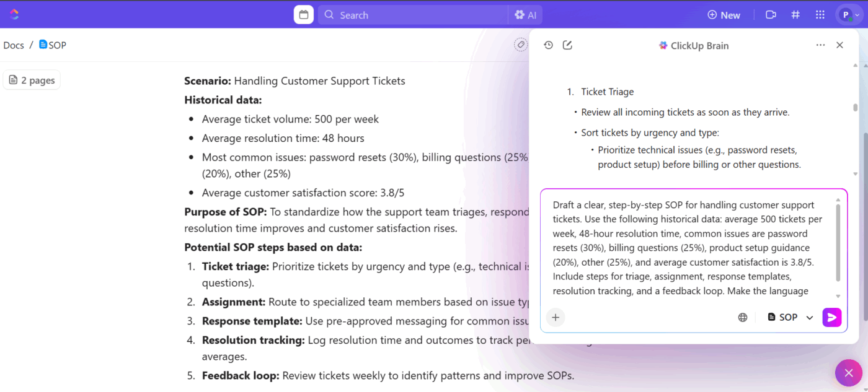This screenshot has width=868, height=392.
Task: Open channels via the hashtag icon
Action: 795,14
